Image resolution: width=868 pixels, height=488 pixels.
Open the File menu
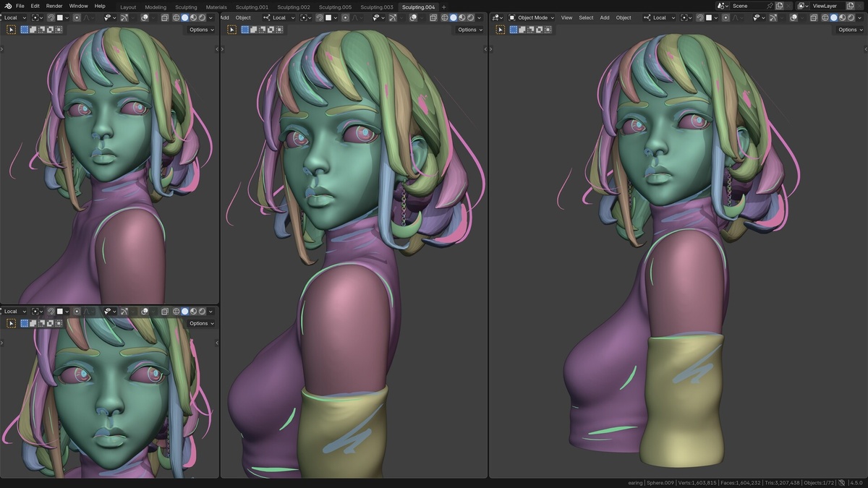pyautogui.click(x=20, y=6)
